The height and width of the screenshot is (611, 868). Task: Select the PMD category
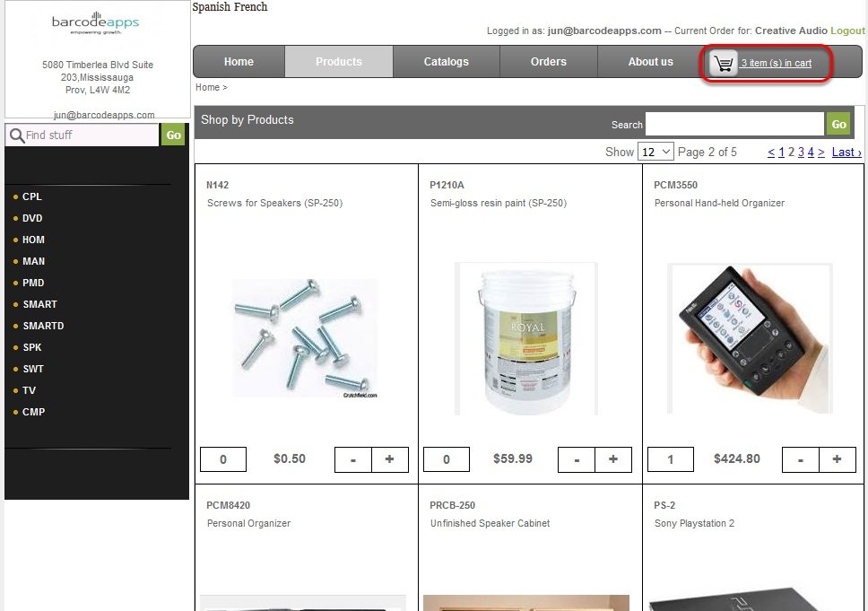33,283
